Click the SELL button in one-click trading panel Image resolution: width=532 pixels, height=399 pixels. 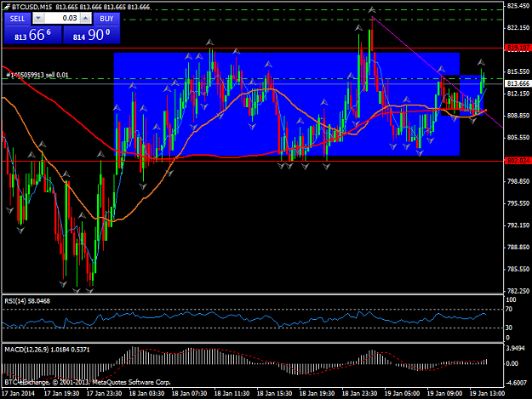(x=17, y=19)
